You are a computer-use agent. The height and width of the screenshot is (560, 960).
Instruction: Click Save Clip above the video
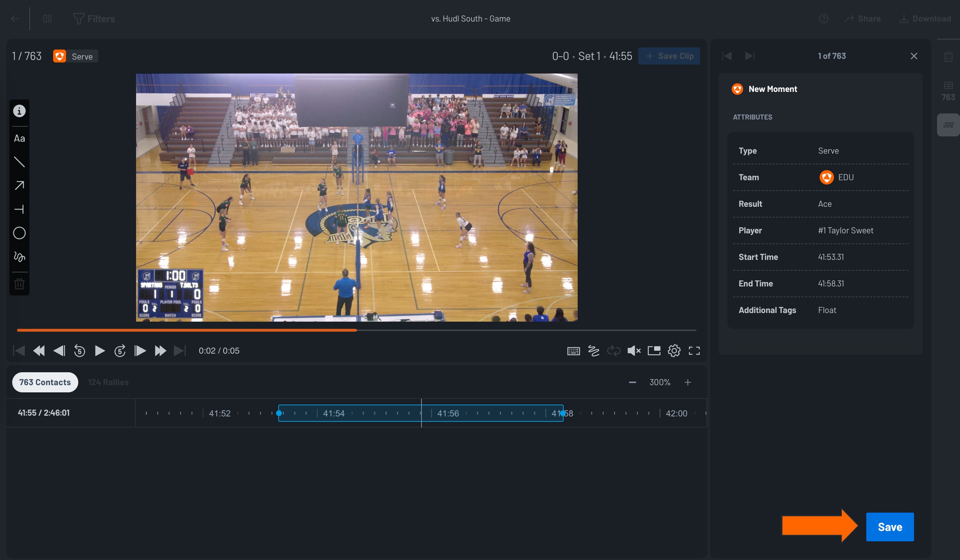tap(669, 56)
